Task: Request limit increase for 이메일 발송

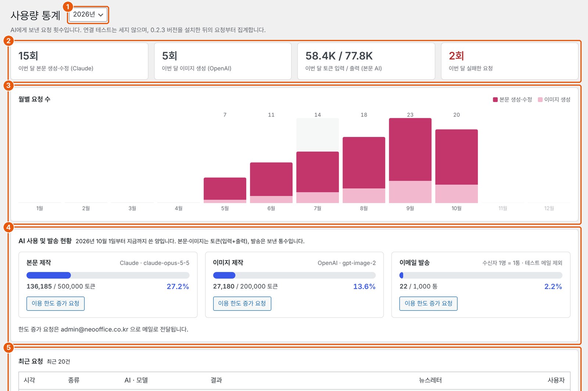Action: pos(429,303)
